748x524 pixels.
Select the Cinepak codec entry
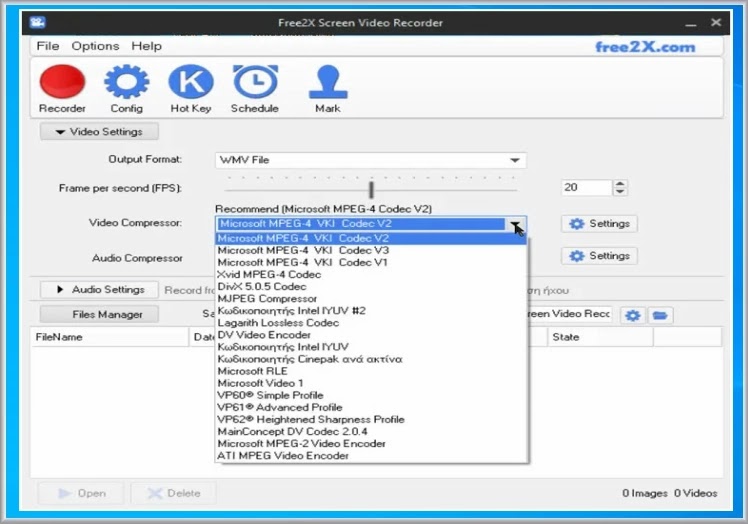tap(371, 359)
